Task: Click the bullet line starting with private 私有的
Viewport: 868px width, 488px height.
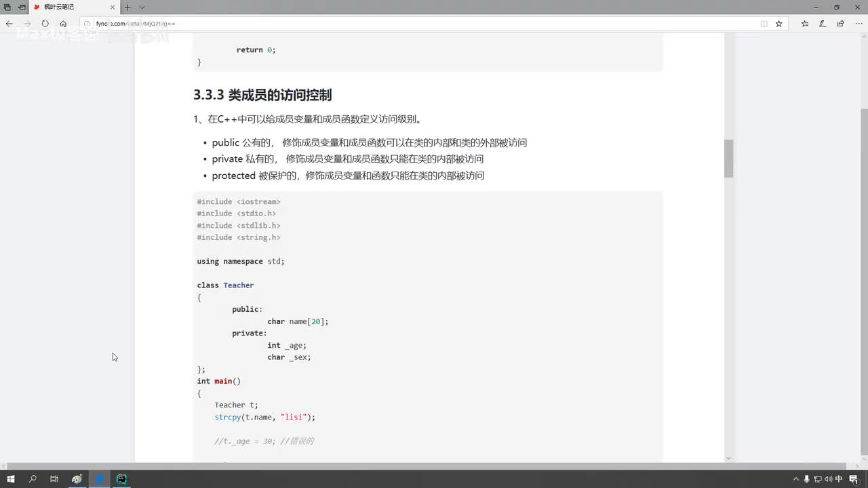Action: pyautogui.click(x=348, y=159)
